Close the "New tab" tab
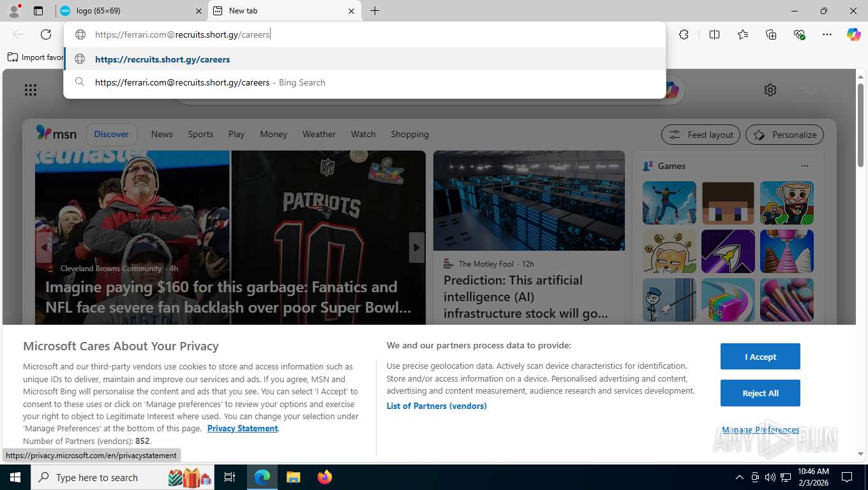 (x=351, y=11)
